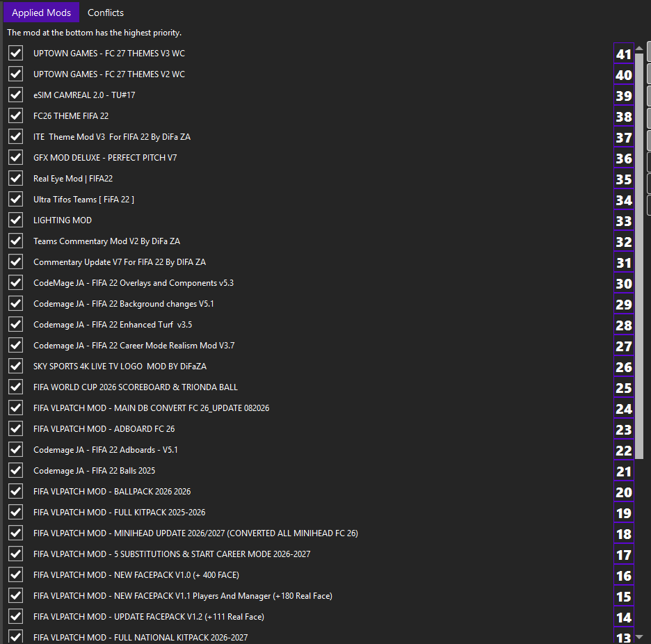The width and height of the screenshot is (651, 644).
Task: Click MAIN DB CONVERT FC 26_UPDATE 082026 entry
Action: [x=152, y=408]
